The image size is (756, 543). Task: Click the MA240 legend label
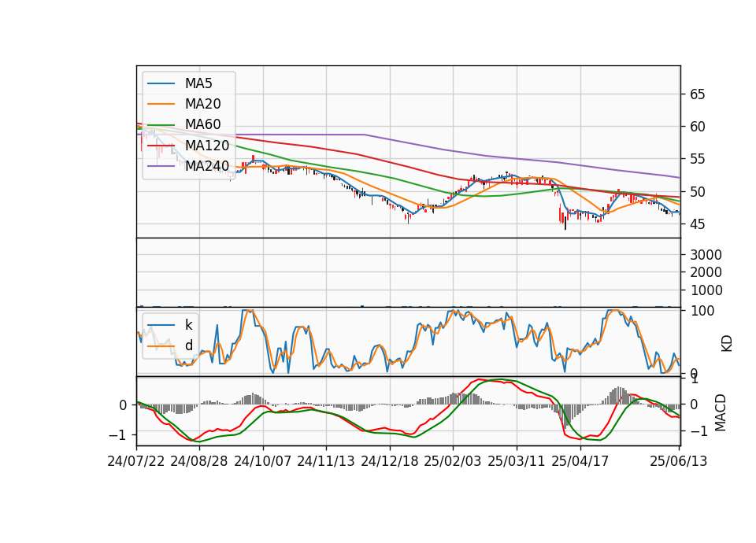click(x=207, y=166)
